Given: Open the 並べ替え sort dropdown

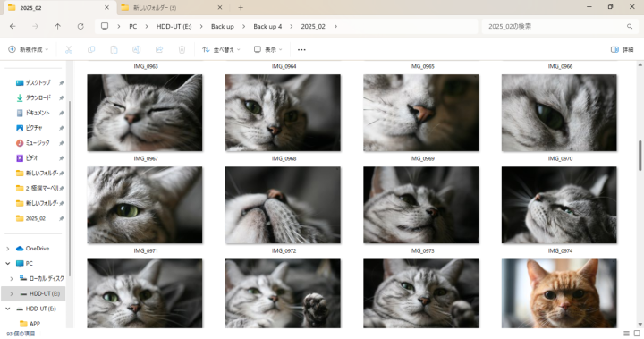Looking at the screenshot, I should [x=221, y=50].
